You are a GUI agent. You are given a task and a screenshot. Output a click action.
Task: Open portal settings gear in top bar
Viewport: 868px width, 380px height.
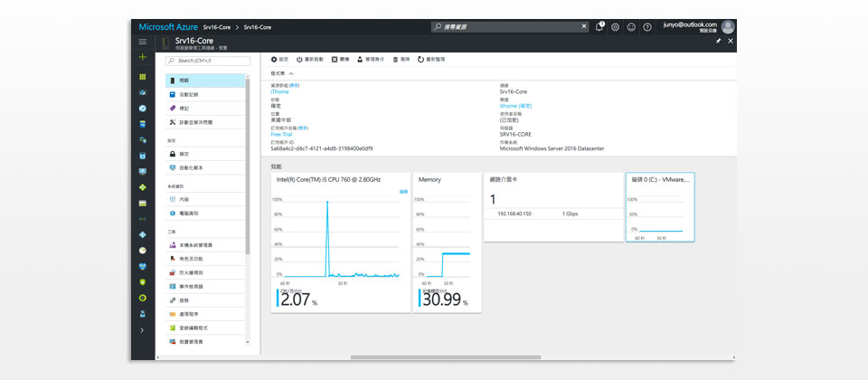point(615,27)
